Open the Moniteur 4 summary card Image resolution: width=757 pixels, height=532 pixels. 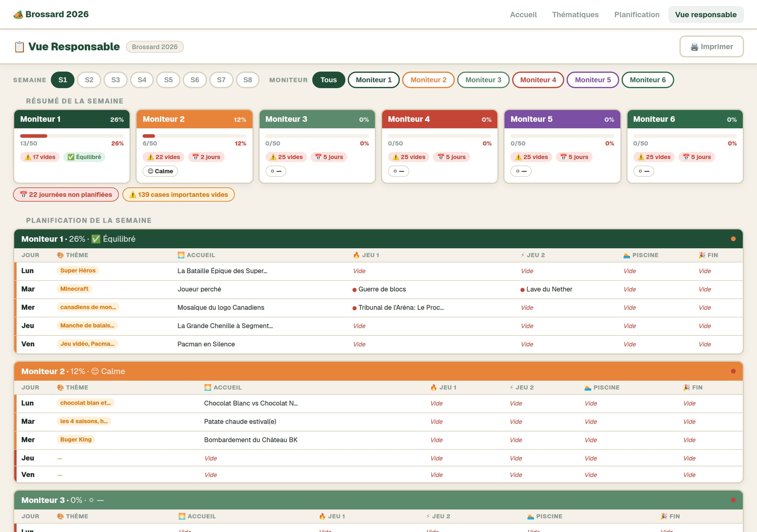(x=439, y=146)
